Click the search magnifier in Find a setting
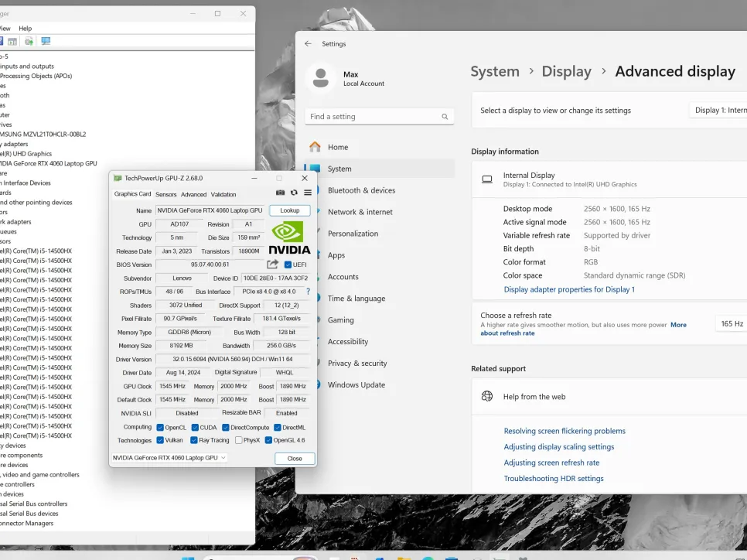 445,117
